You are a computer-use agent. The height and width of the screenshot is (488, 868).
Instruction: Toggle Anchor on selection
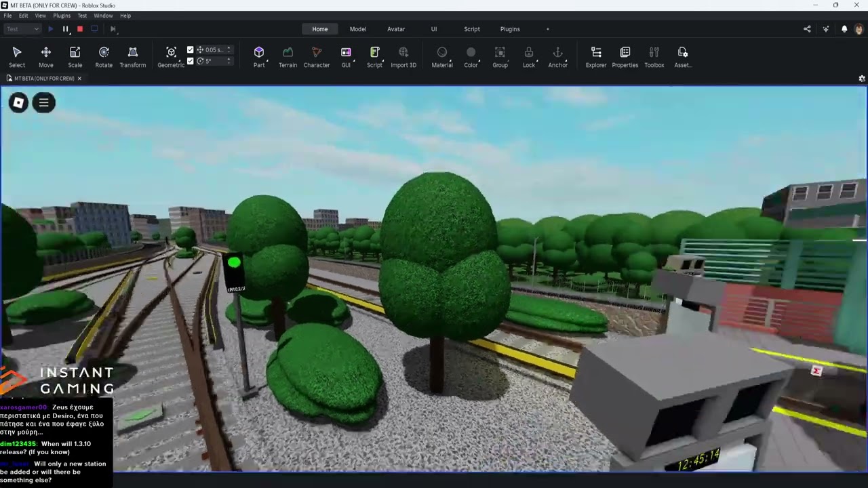[x=557, y=57]
